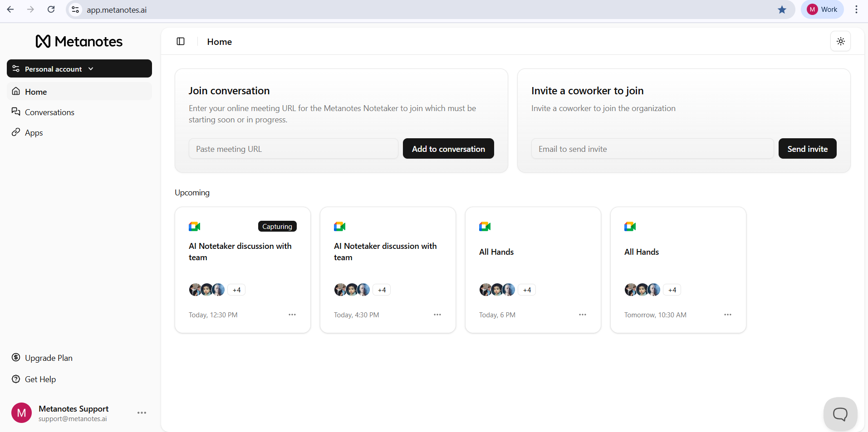Click the Today, 6 PM timestamp
The height and width of the screenshot is (432, 868).
(x=497, y=315)
